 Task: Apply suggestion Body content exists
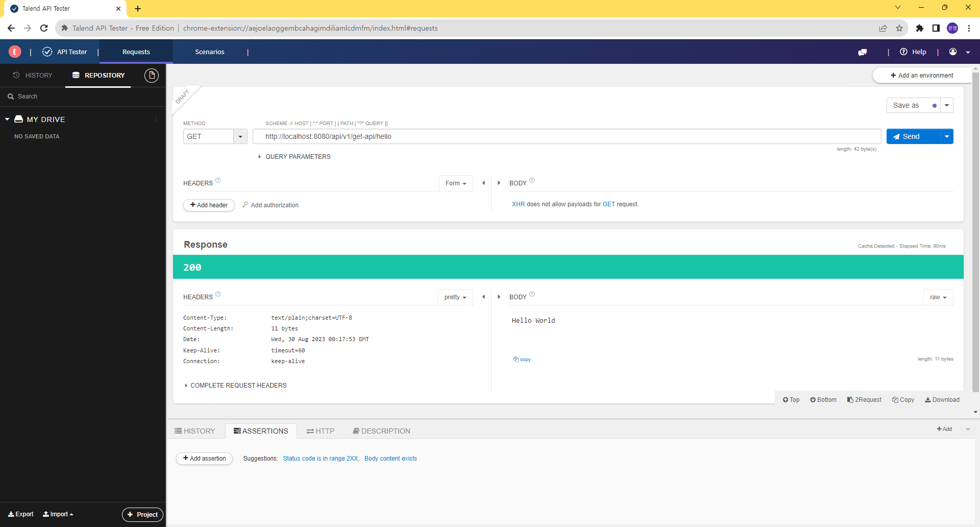pyautogui.click(x=390, y=459)
